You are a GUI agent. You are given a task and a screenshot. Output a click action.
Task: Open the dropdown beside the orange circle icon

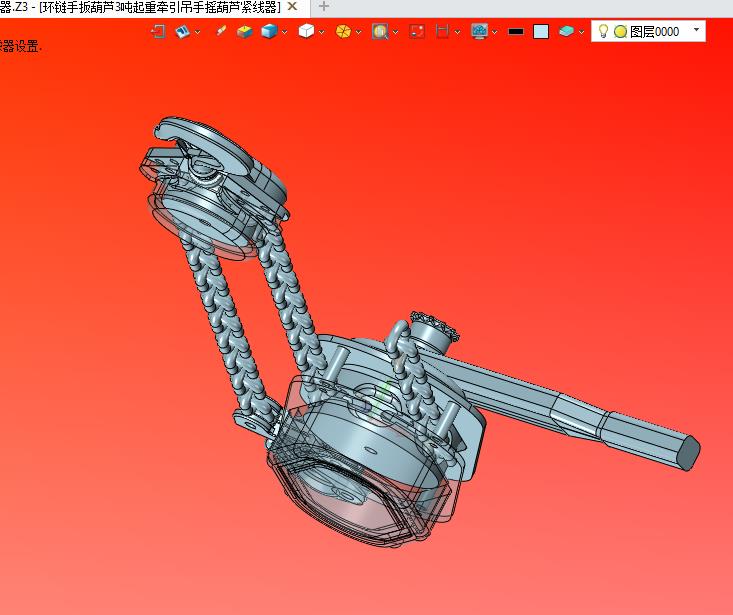pyautogui.click(x=359, y=32)
